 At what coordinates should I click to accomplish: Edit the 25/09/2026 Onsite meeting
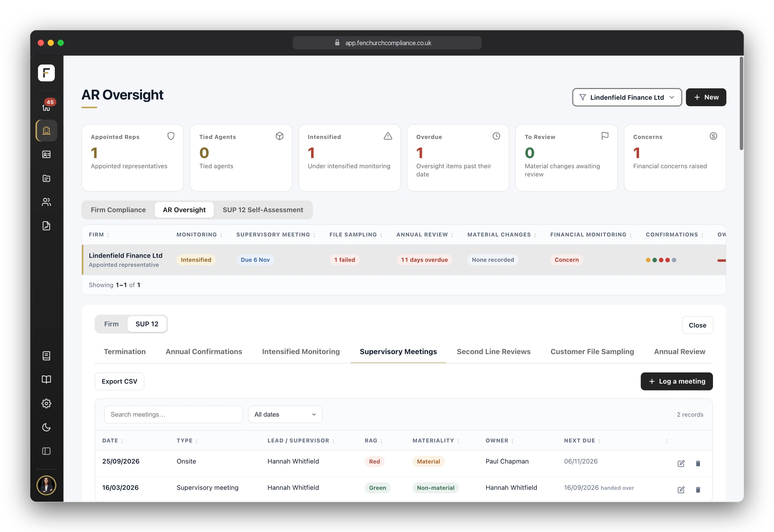click(x=681, y=463)
